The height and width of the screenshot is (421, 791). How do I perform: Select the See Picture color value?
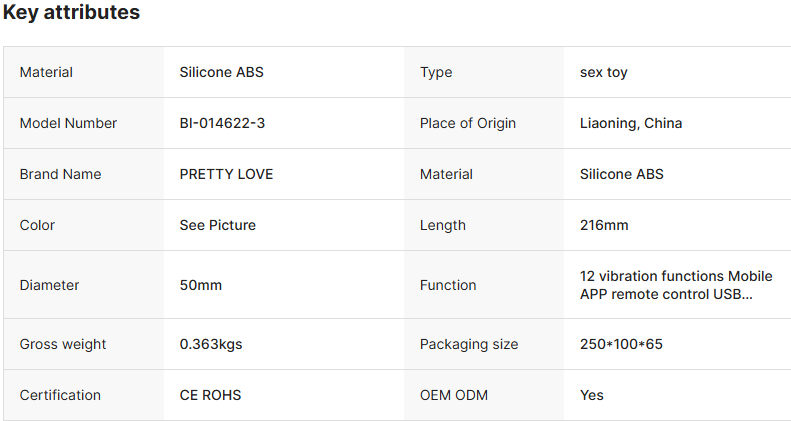pos(217,225)
